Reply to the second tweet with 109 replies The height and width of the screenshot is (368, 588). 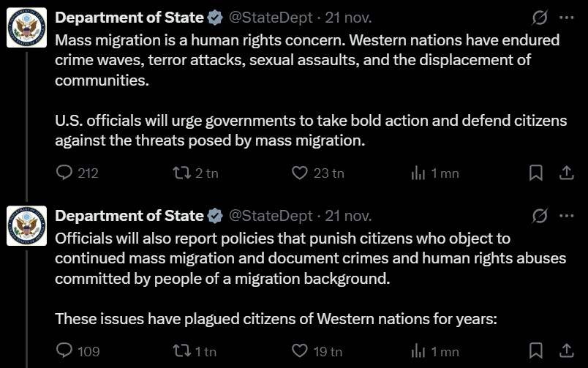click(65, 351)
